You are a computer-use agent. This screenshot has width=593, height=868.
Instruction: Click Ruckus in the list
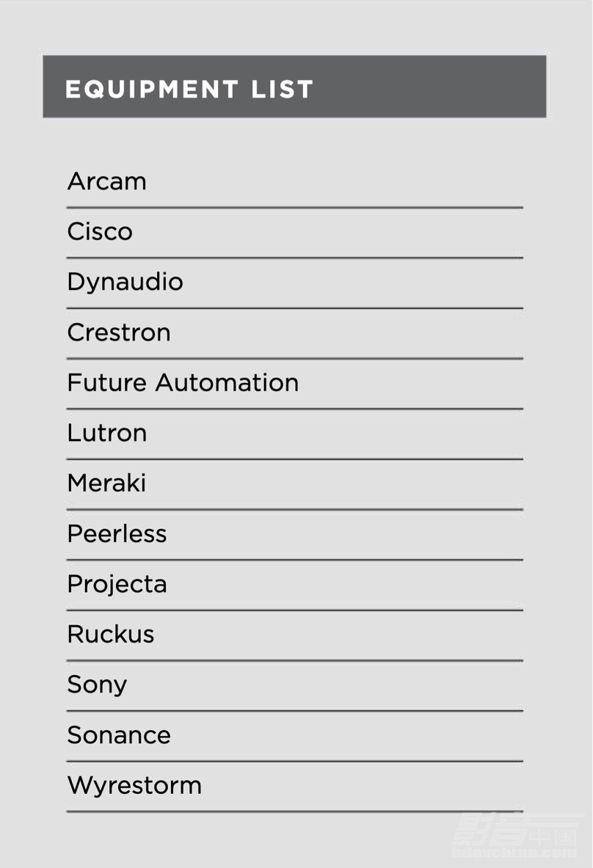[111, 635]
